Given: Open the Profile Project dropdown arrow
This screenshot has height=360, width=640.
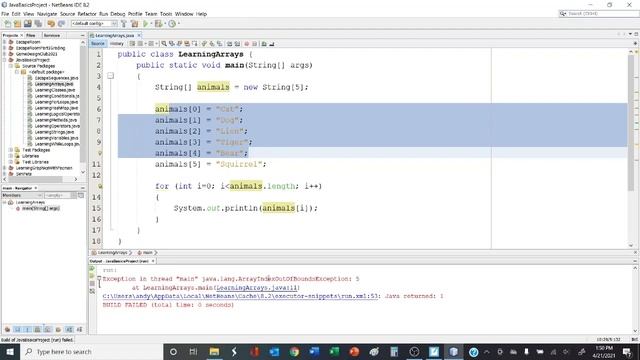Looking at the screenshot, I should [179, 24].
